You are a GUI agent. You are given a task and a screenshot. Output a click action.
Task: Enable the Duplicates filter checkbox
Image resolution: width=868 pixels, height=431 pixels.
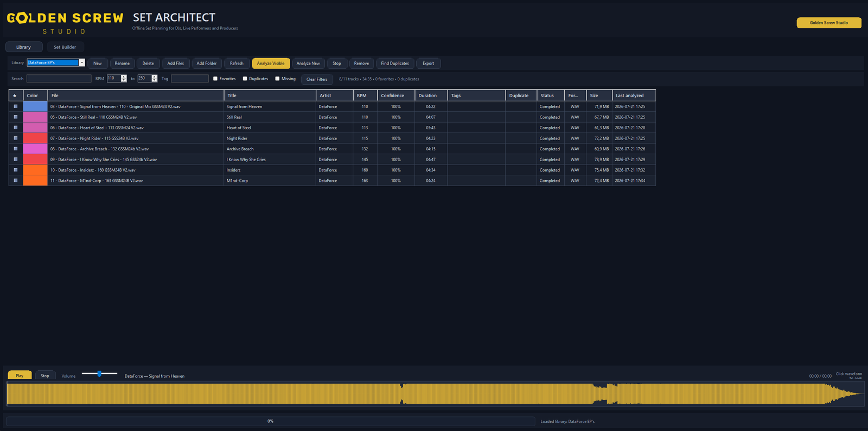[245, 79]
